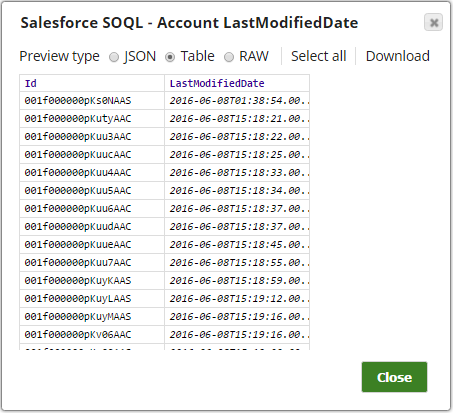Select Id cell 001f000000pKuu4AAC

[92, 173]
